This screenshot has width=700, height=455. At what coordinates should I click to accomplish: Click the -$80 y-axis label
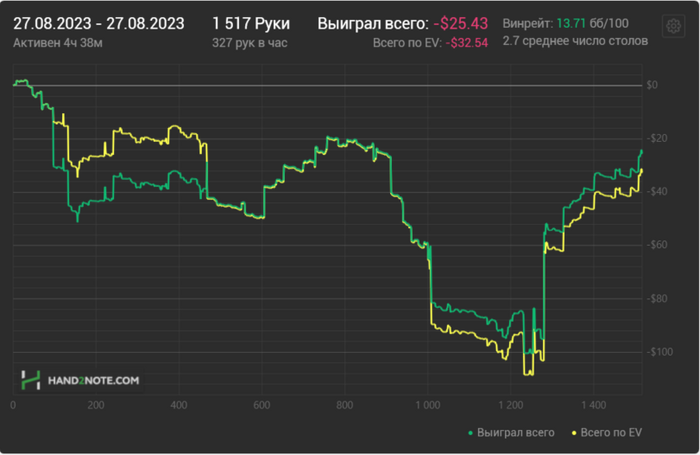pyautogui.click(x=657, y=298)
